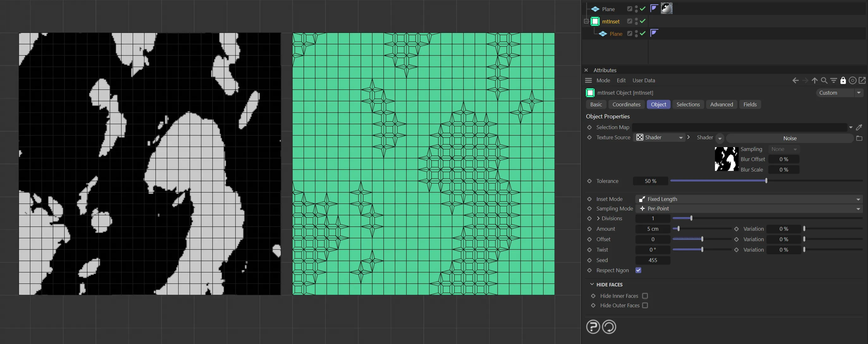Click the filter icon in Attributes toolbar
This screenshot has width=868, height=344.
833,80
